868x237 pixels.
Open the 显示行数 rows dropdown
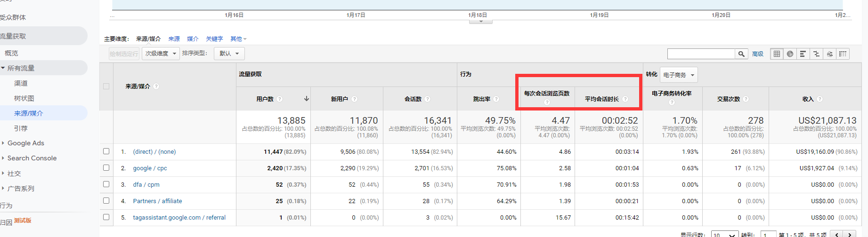pyautogui.click(x=724, y=235)
